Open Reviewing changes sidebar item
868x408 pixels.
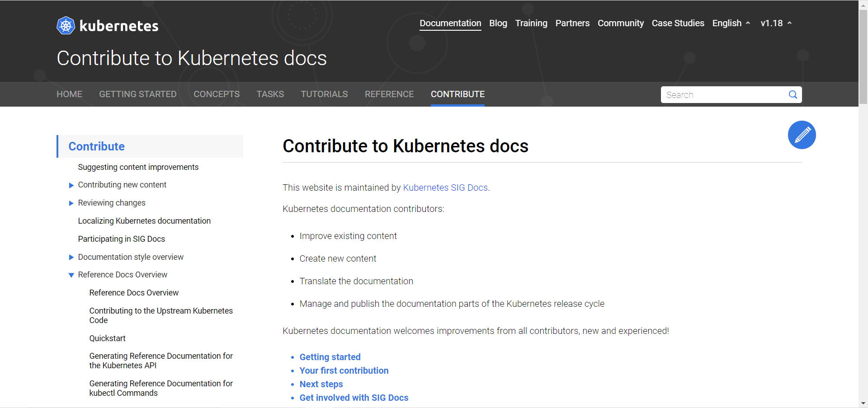112,203
